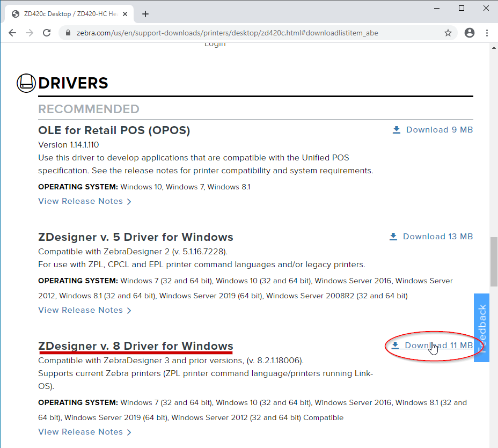498x448 pixels.
Task: Click the text 'Compatible with ZebraDesigner 2'
Action: (104, 252)
